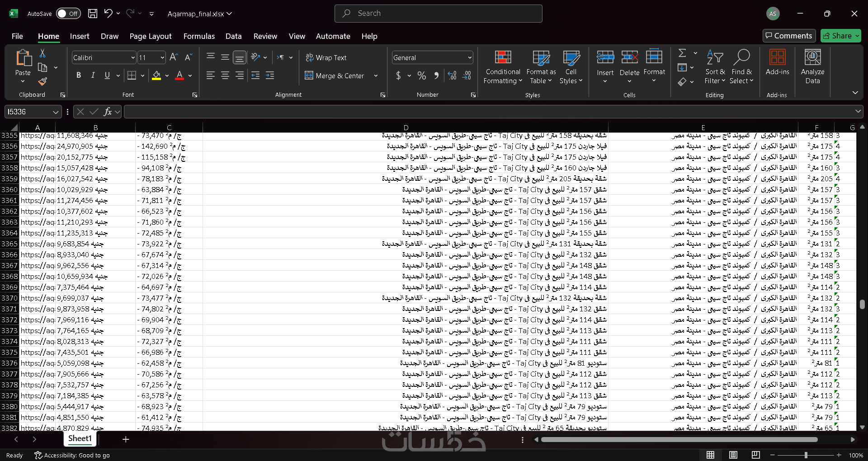The image size is (868, 461).
Task: Toggle Underline formatting
Action: pos(107,75)
